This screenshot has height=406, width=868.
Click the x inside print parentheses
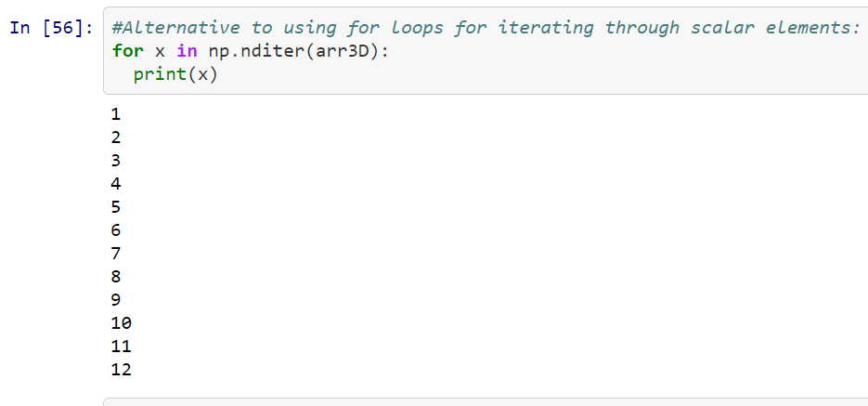coord(203,74)
